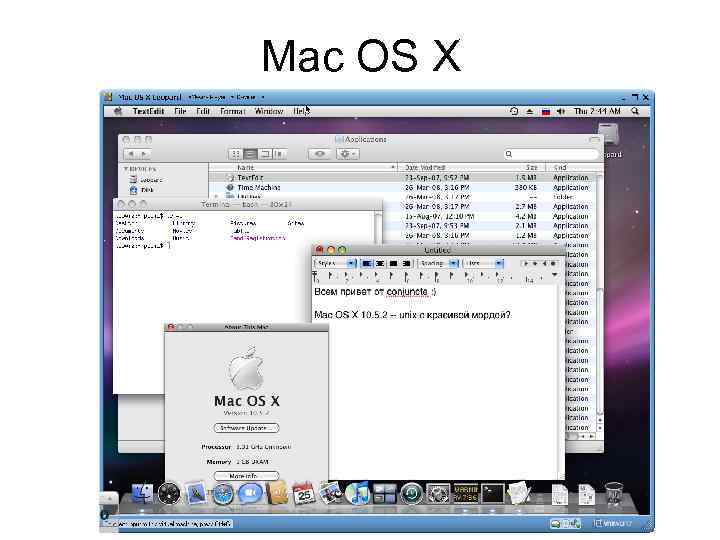Screen dimensions: 720x540
Task: Switch Finder to icon view
Action: pyautogui.click(x=235, y=154)
